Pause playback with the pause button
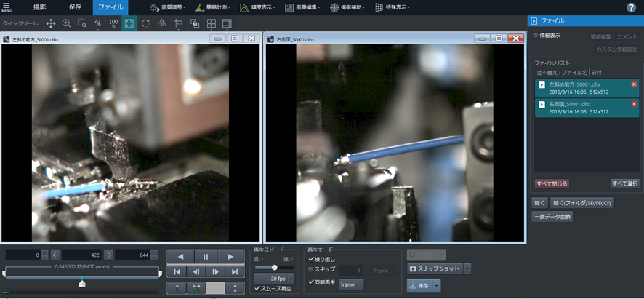The image size is (644, 299). pyautogui.click(x=206, y=257)
